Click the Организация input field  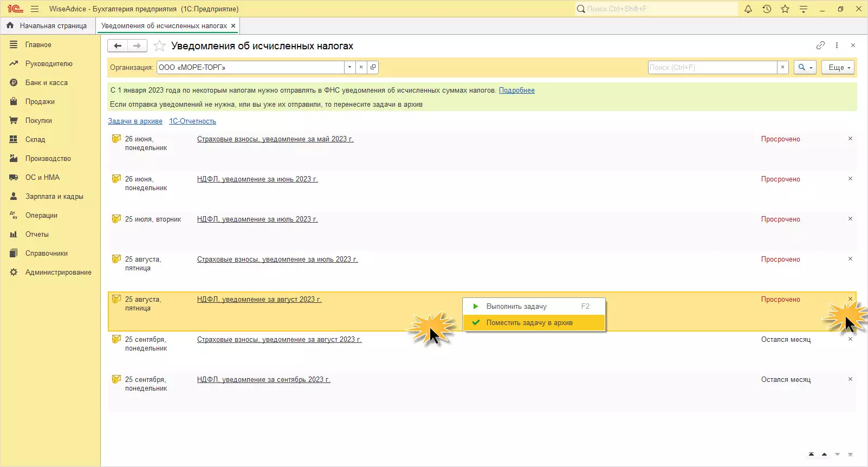250,67
